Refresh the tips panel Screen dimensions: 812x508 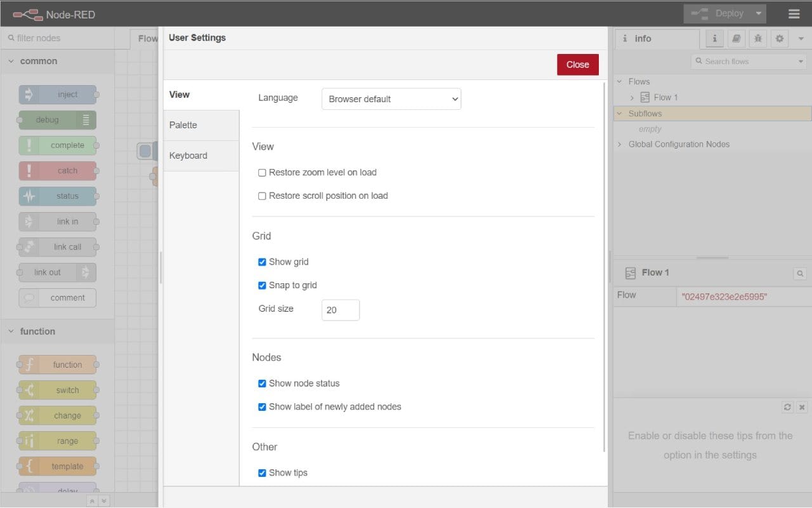tap(787, 406)
